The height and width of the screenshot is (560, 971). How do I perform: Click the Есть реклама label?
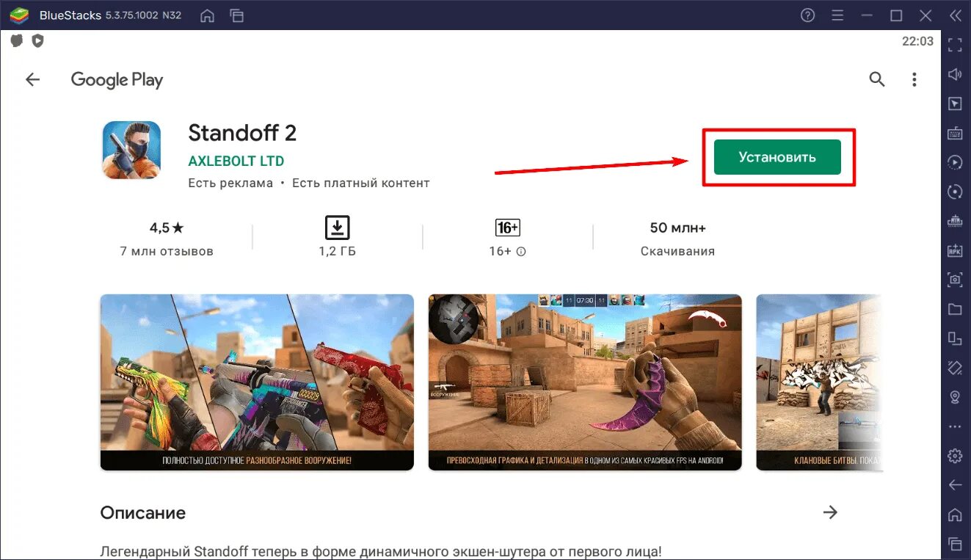pyautogui.click(x=230, y=183)
